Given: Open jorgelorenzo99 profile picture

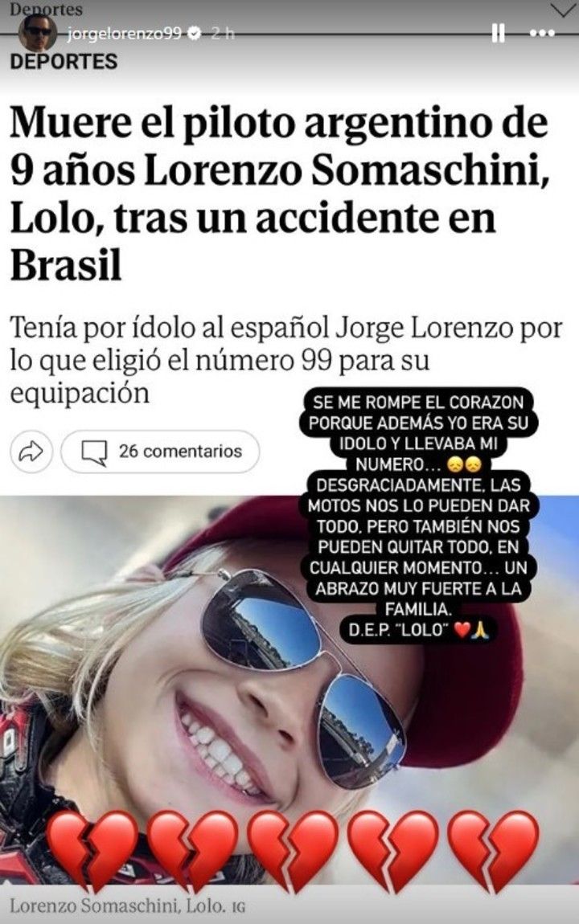Looking at the screenshot, I should (38, 32).
